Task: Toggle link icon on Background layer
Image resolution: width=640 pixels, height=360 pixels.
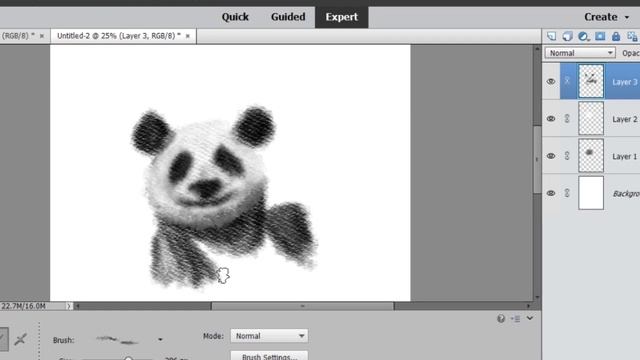Action: pyautogui.click(x=567, y=193)
